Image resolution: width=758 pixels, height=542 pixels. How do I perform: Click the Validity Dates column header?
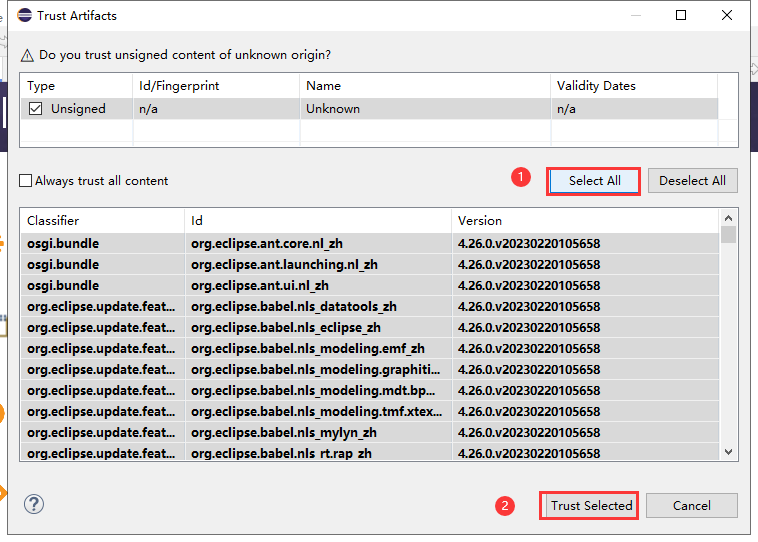point(634,86)
